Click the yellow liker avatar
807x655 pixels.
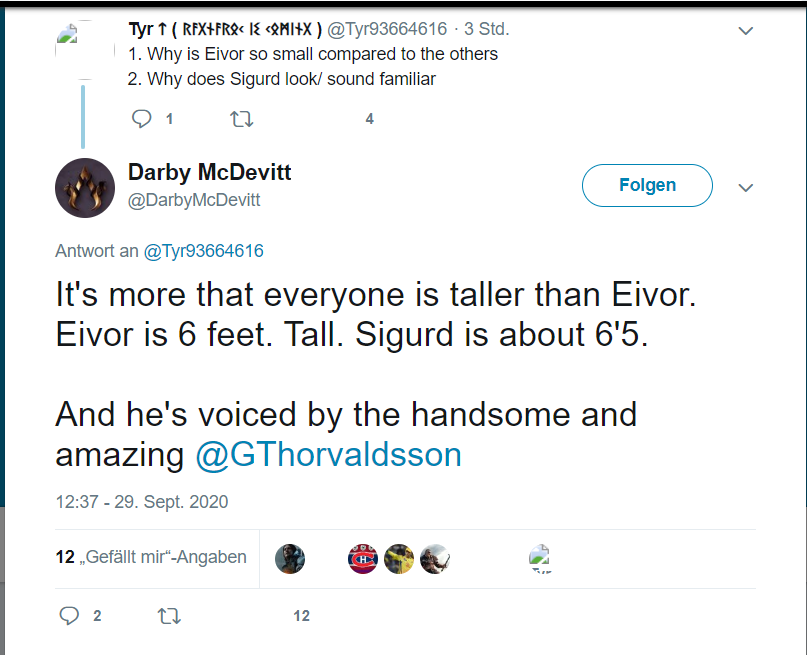point(399,558)
